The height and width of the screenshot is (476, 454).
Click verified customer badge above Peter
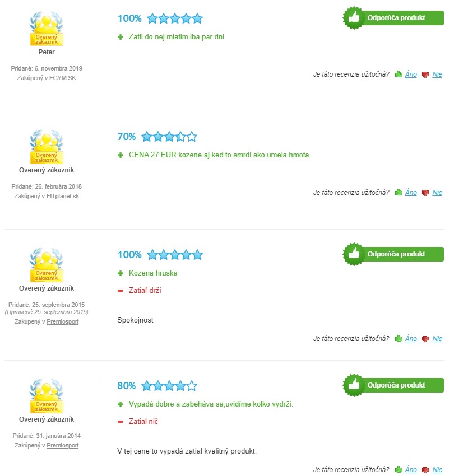[47, 29]
